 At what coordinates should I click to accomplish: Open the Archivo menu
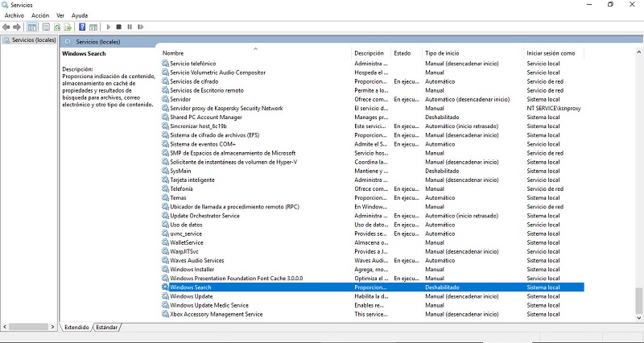(x=14, y=15)
